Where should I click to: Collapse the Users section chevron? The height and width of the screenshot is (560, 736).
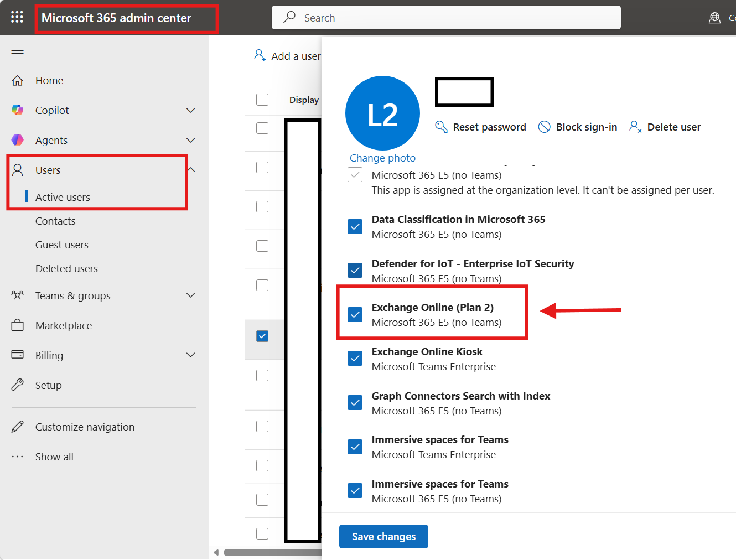191,170
